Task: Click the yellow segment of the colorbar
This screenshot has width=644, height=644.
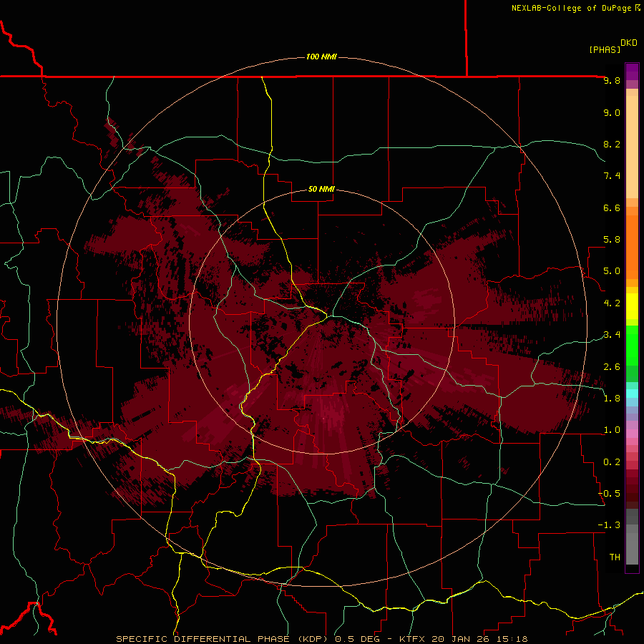Action: coord(632,306)
